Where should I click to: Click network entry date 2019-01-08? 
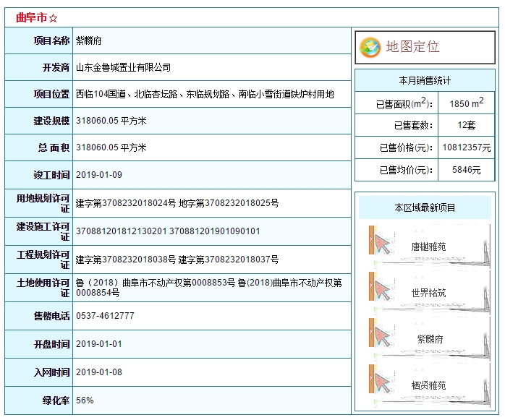[x=99, y=372]
